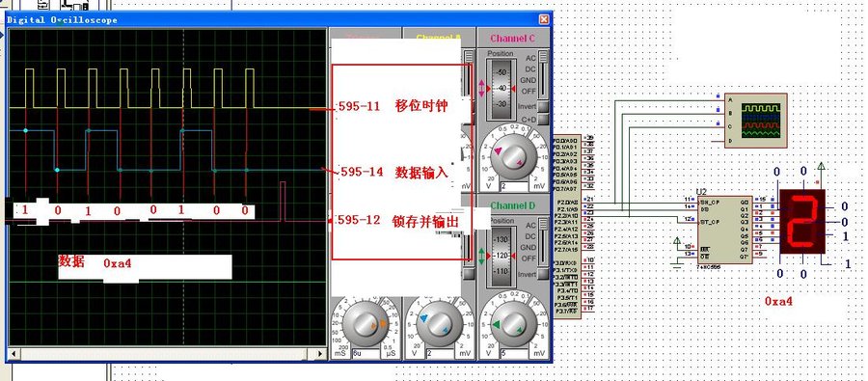The height and width of the screenshot is (381, 868).
Task: Click oscilloscope terminal C in the schematic
Action: pyautogui.click(x=730, y=126)
